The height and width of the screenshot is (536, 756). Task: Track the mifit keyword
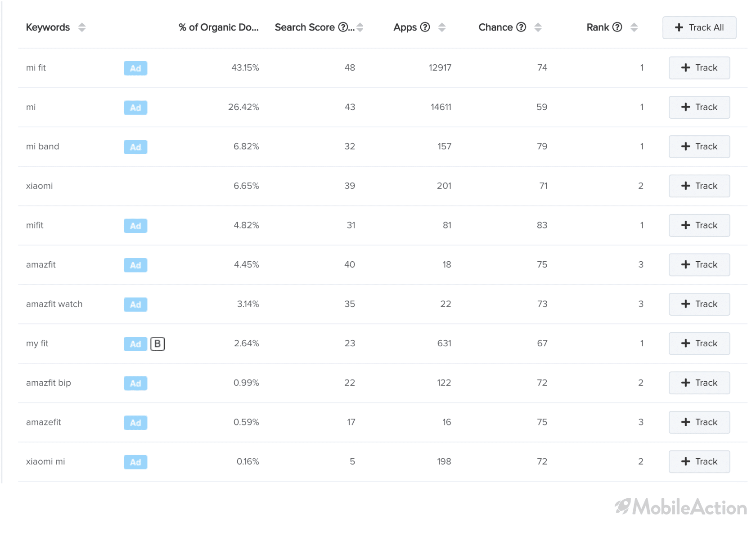(699, 225)
